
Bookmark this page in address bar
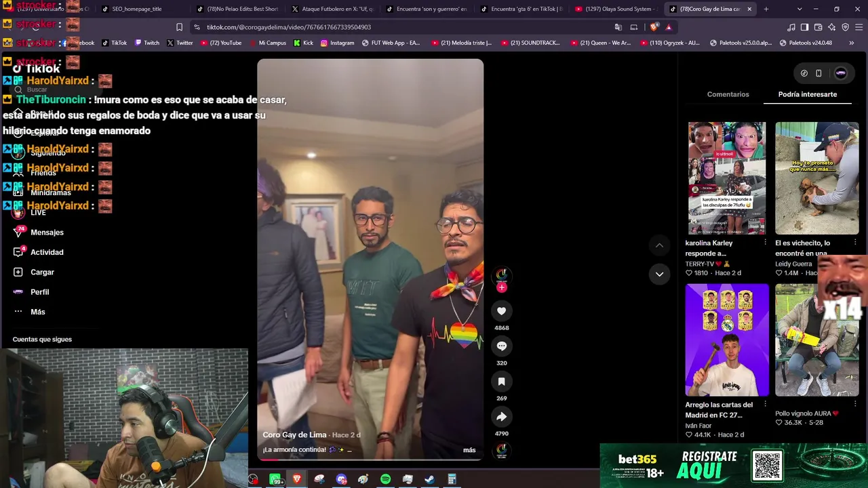[179, 27]
